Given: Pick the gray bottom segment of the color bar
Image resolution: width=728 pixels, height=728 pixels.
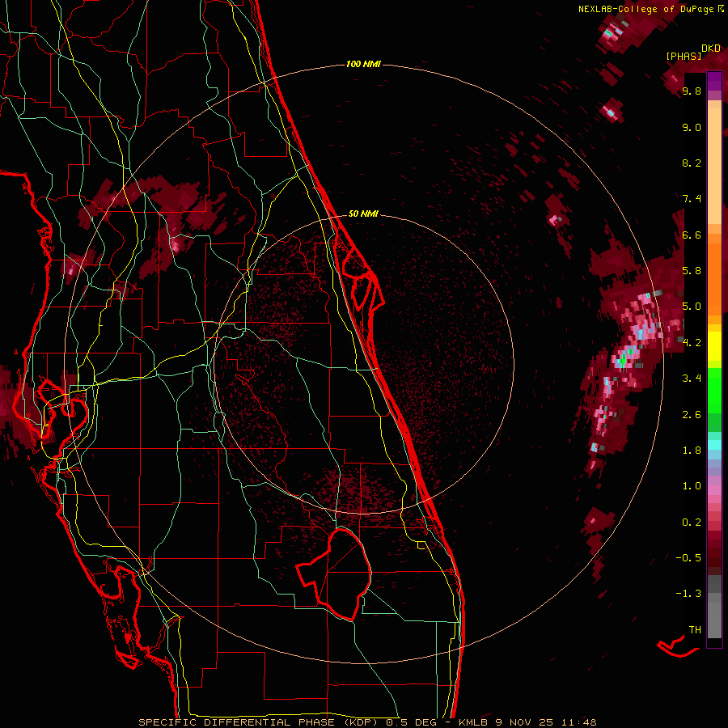Looking at the screenshot, I should coord(714,617).
